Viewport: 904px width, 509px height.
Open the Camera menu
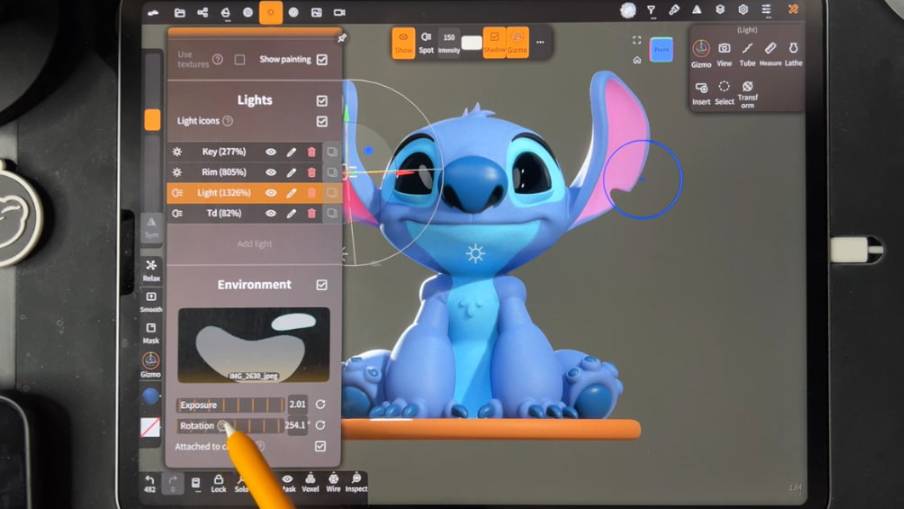[x=339, y=13]
